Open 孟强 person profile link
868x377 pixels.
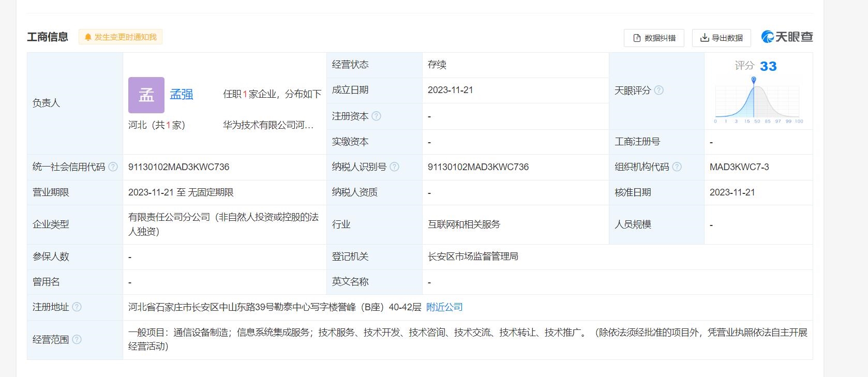click(182, 95)
